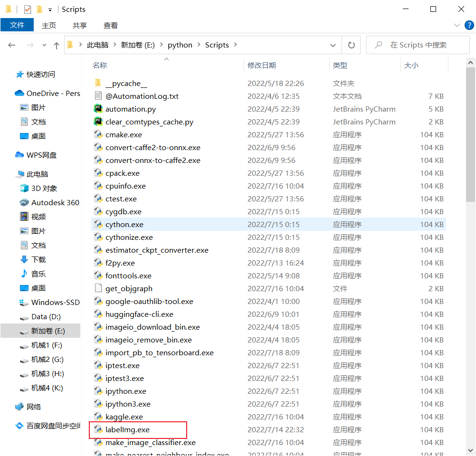Open the Quick Access Toolbar customize dropdown
Viewport: 476px width, 456px height.
tap(50, 10)
